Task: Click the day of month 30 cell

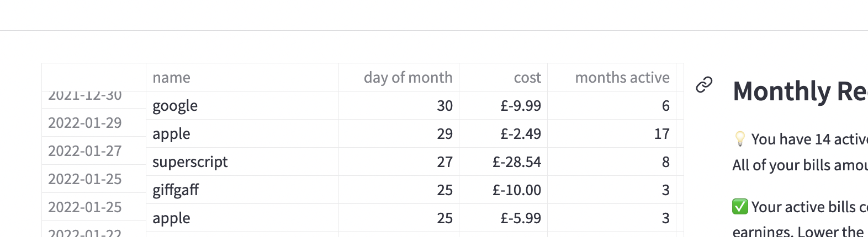Action: (399, 105)
